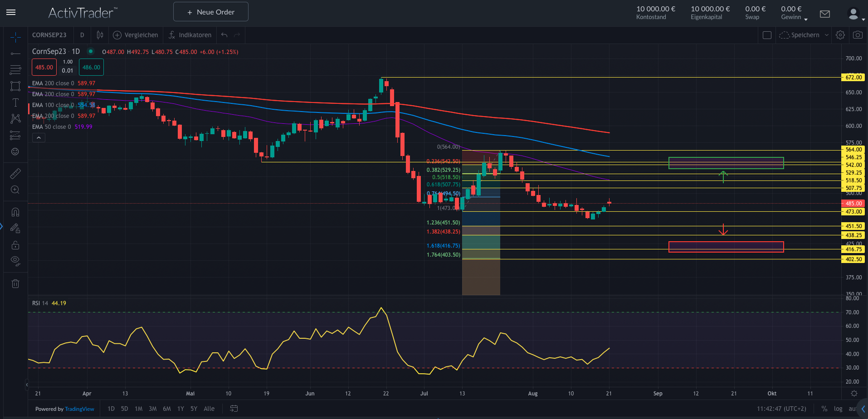Select the 3M time range

click(153, 409)
